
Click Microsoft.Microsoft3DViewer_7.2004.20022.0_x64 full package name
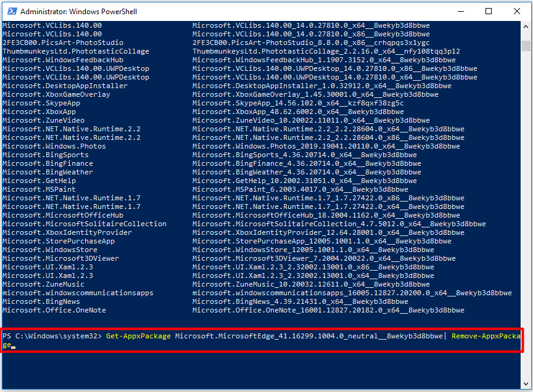pyautogui.click(x=324, y=258)
